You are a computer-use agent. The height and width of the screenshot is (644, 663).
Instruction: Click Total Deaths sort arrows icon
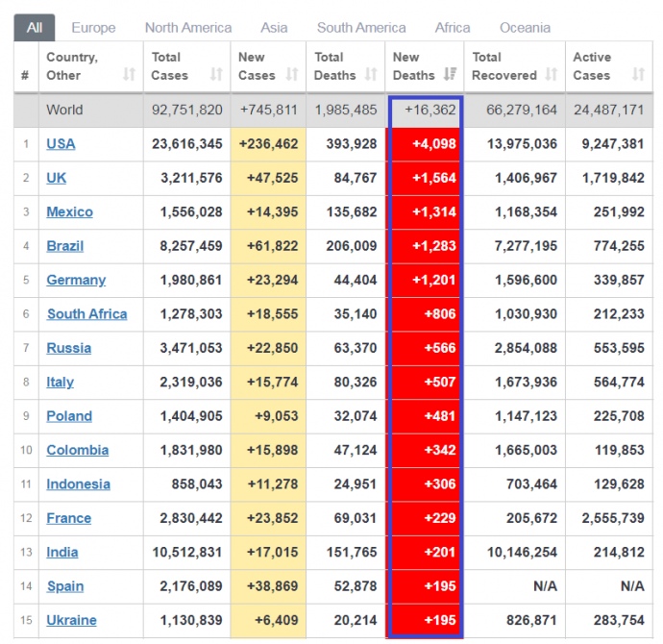tap(370, 75)
